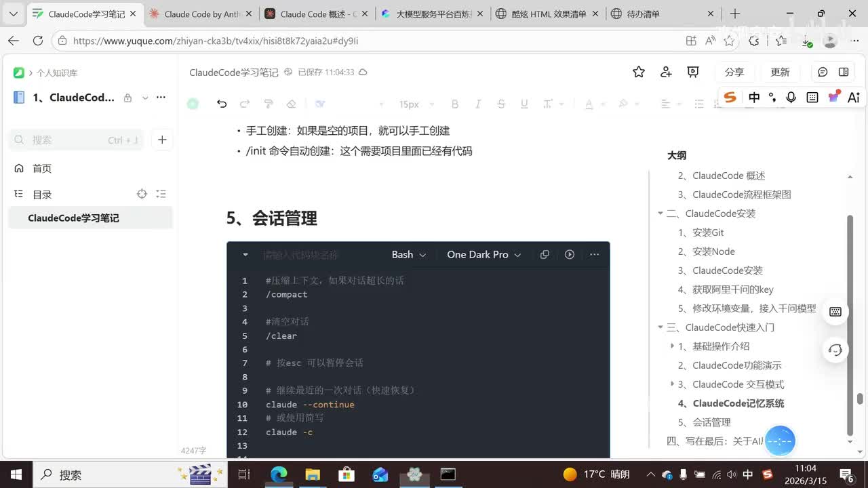Open the highlight color picker
868x488 pixels.
[x=623, y=104]
